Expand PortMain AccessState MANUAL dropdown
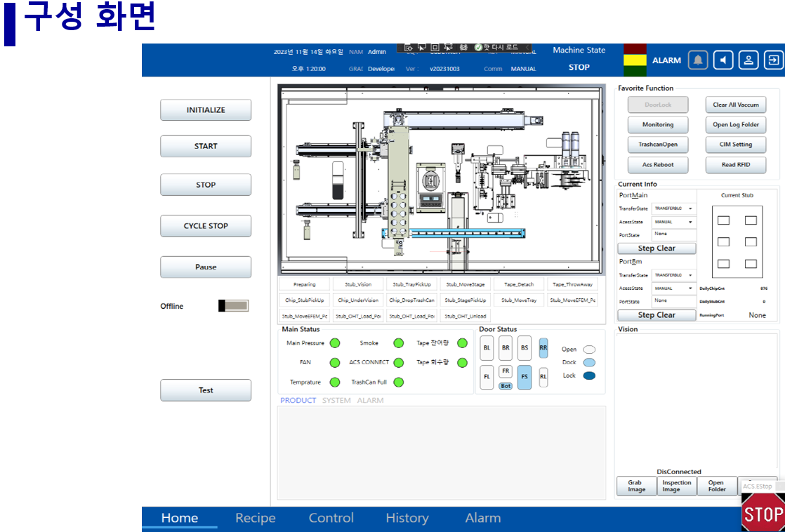Image resolution: width=785 pixels, height=532 pixels. pyautogui.click(x=673, y=222)
